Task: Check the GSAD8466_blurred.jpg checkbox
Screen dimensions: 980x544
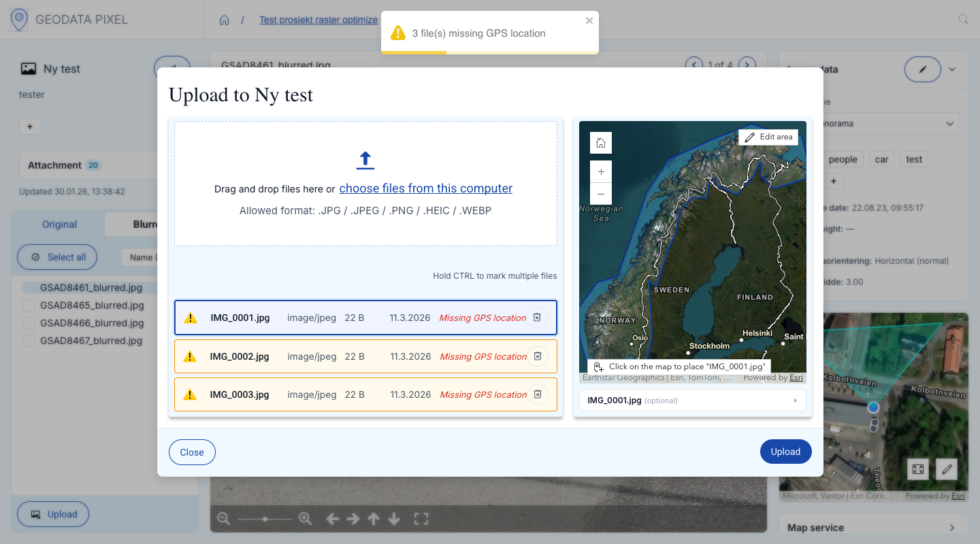Action: 29,323
